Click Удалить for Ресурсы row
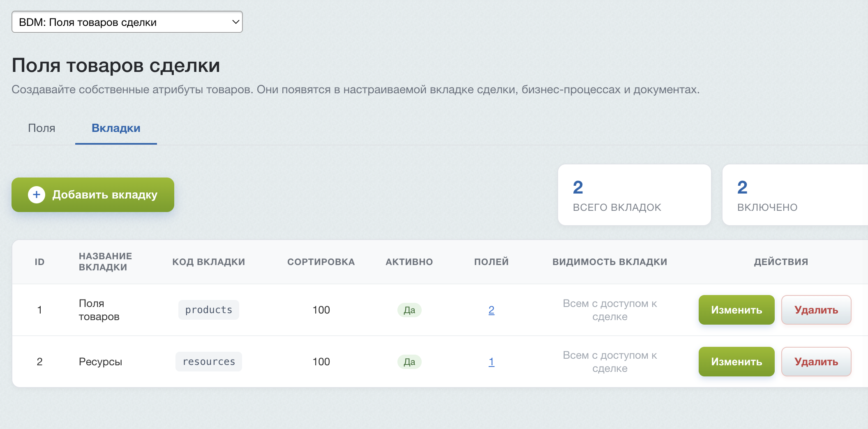This screenshot has width=868, height=429. pyautogui.click(x=816, y=362)
